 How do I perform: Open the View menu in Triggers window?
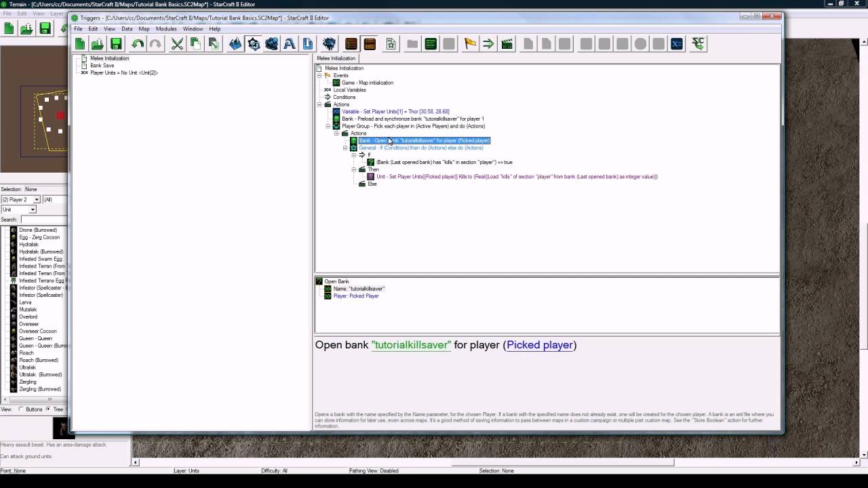(x=109, y=29)
